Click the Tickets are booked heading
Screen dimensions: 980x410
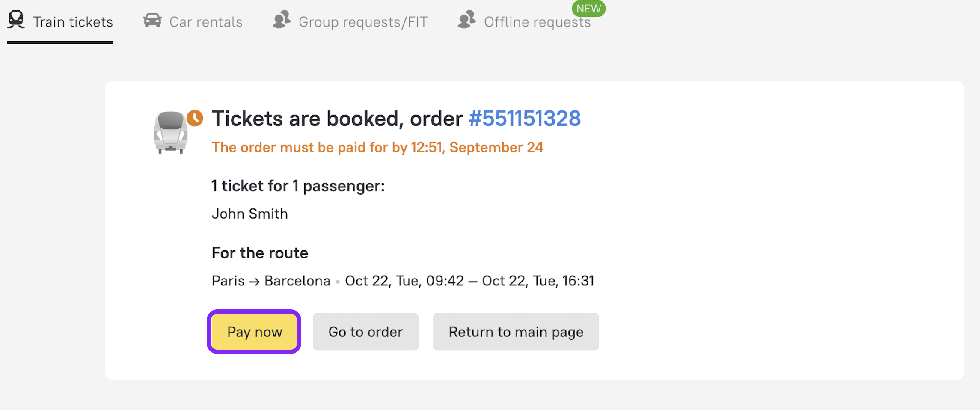pos(337,119)
